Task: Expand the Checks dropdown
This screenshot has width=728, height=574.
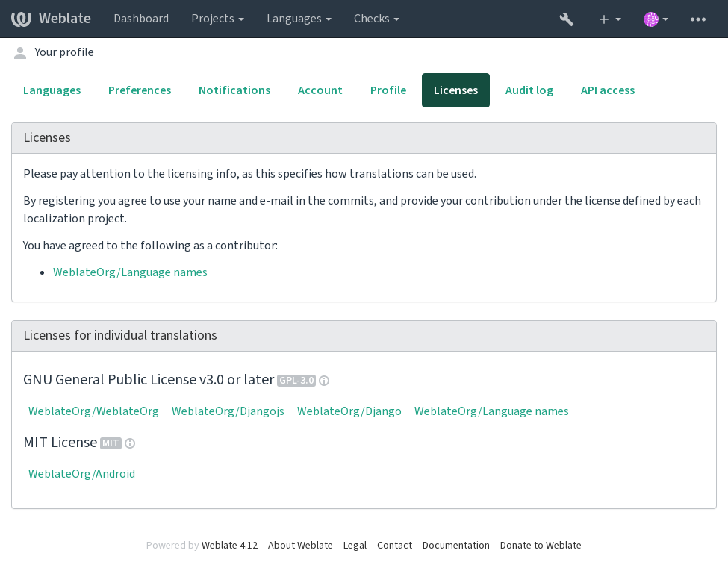Action: tap(376, 19)
